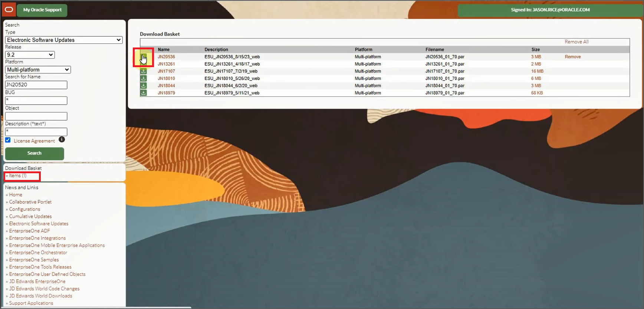Focus the Search for Name field
Screen dimensions: 644x309
tap(36, 85)
